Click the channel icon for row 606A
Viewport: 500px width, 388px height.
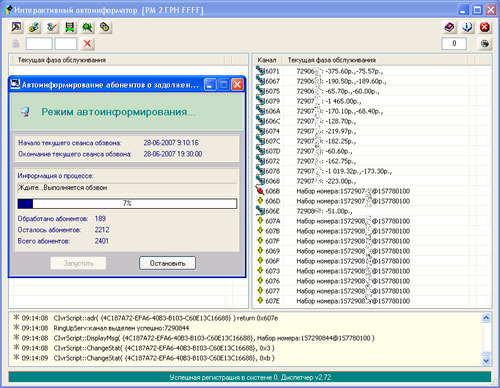(260, 110)
